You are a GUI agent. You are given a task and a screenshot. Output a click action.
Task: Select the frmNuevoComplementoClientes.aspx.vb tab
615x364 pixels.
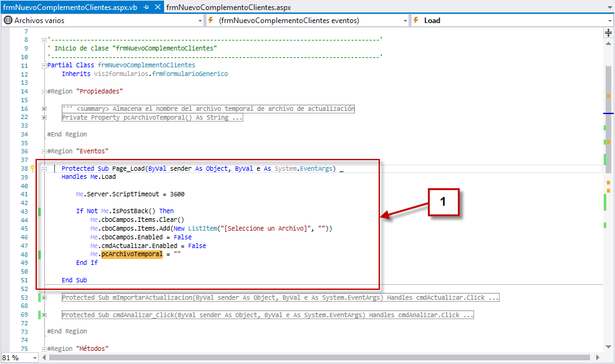tap(70, 7)
